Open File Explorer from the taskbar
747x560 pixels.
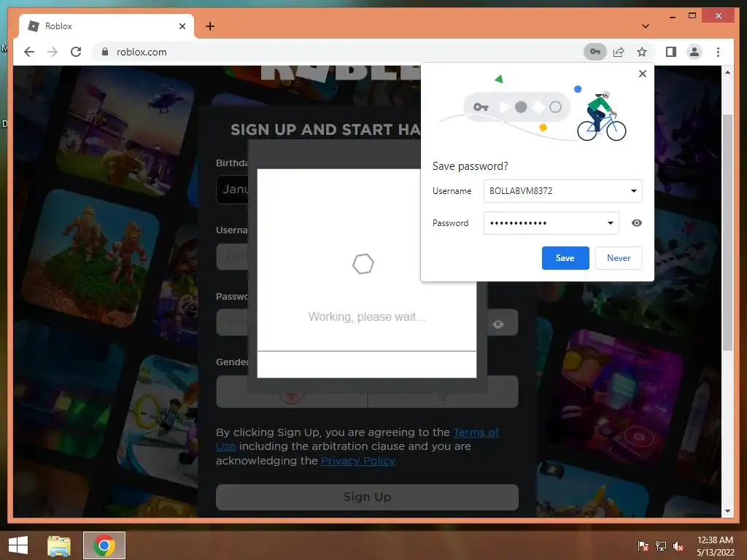click(x=59, y=545)
